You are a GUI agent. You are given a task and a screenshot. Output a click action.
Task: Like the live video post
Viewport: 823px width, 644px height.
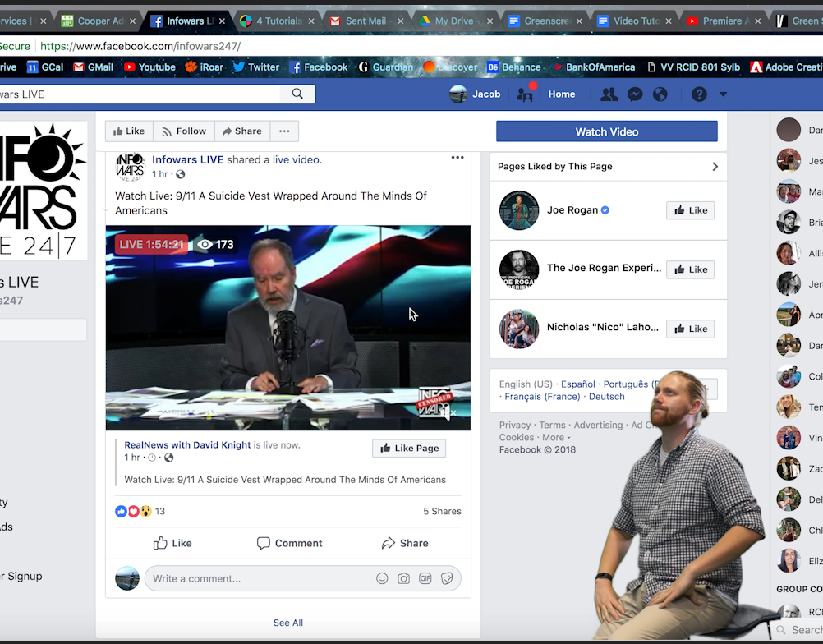pyautogui.click(x=172, y=543)
